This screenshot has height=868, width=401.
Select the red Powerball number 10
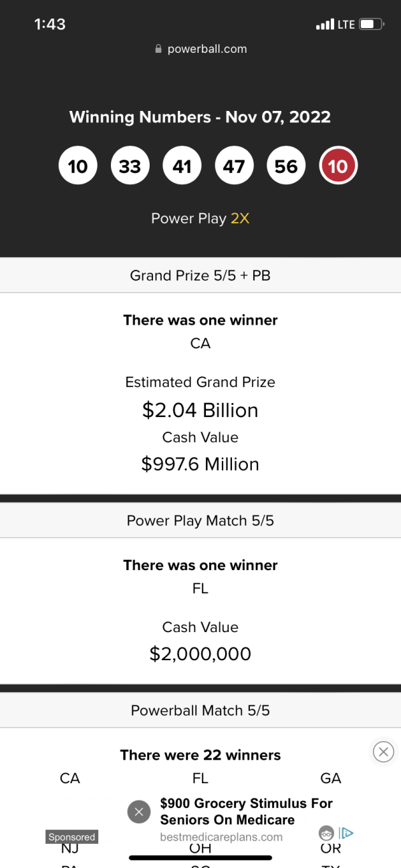[x=338, y=166]
